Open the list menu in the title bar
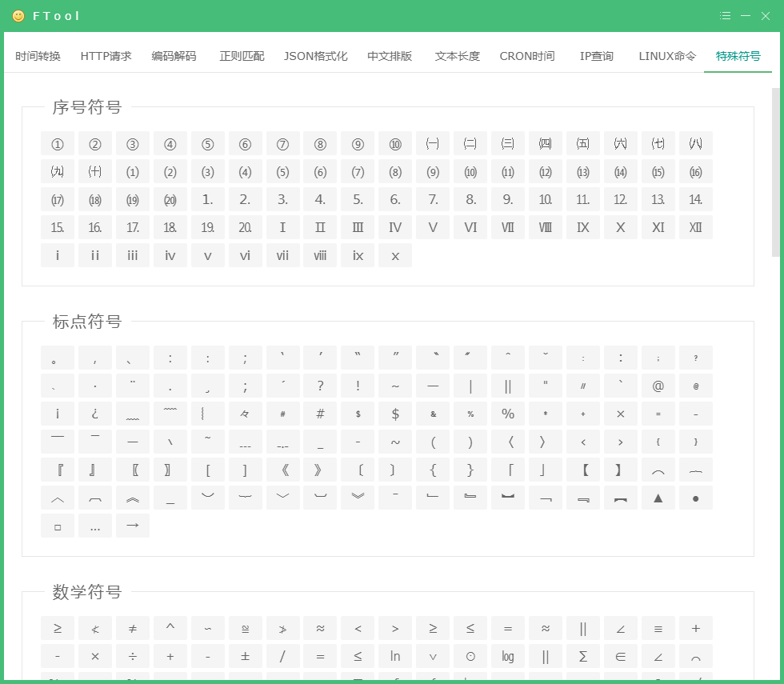Image resolution: width=784 pixels, height=684 pixels. pyautogui.click(x=725, y=15)
